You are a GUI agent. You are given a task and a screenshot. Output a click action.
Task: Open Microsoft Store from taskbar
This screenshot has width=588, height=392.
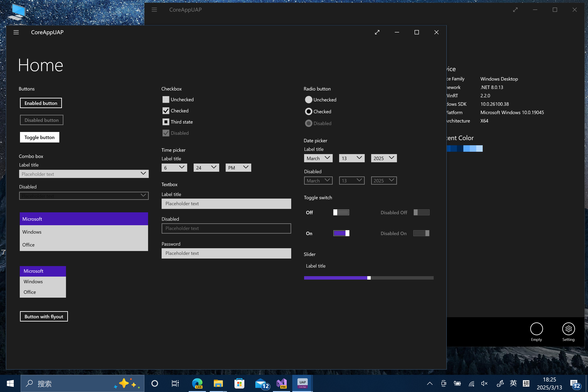239,383
